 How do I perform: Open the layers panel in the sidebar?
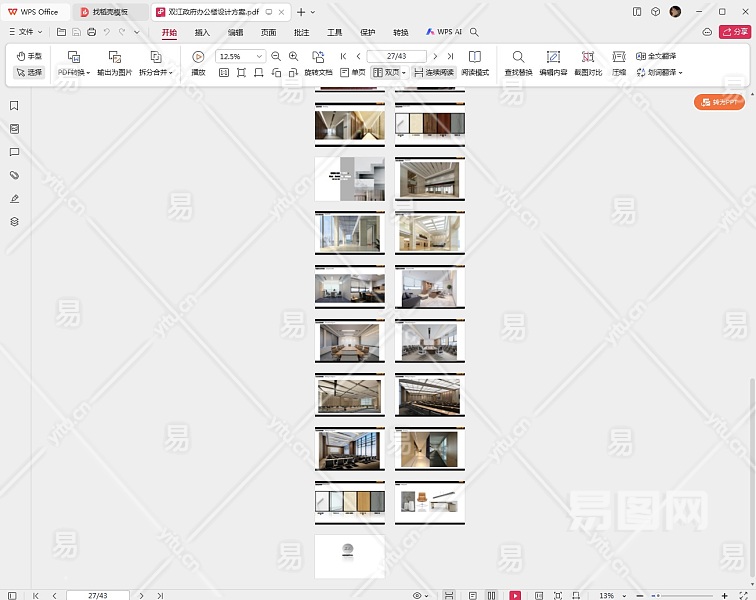tap(14, 222)
